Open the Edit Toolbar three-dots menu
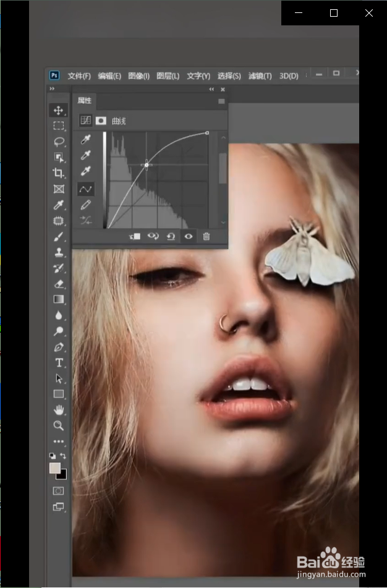Viewport: 387px width, 588px height. coord(59,441)
